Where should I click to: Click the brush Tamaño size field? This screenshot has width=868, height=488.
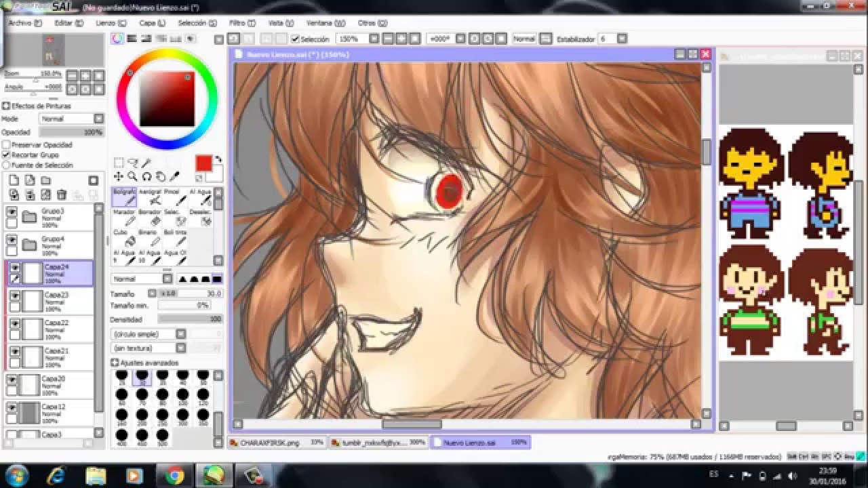(x=191, y=293)
